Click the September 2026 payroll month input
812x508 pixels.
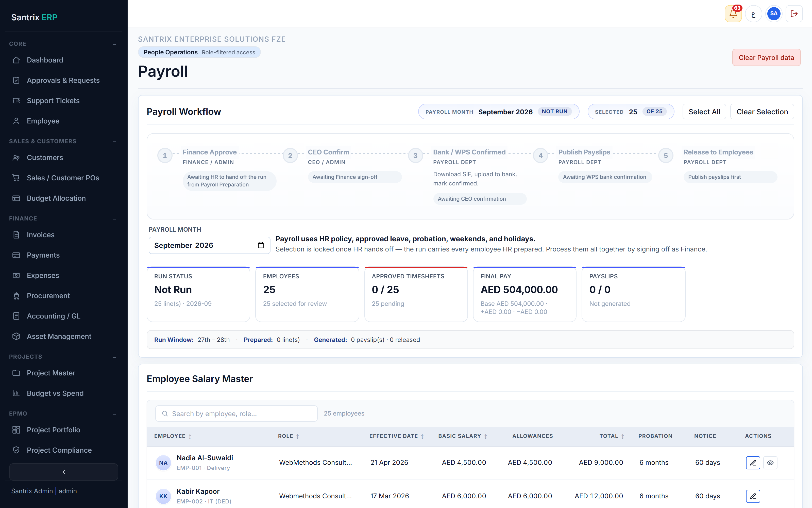tap(209, 245)
